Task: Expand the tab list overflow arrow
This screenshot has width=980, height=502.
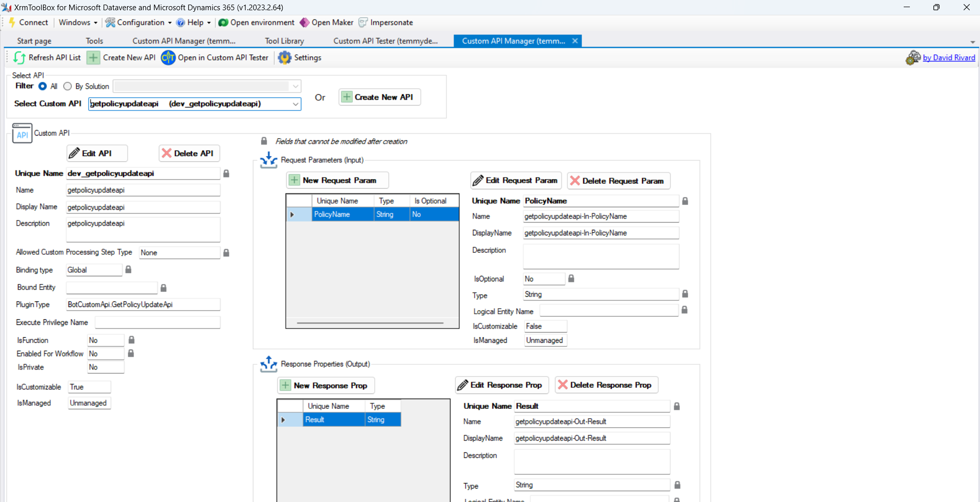Action: point(972,42)
